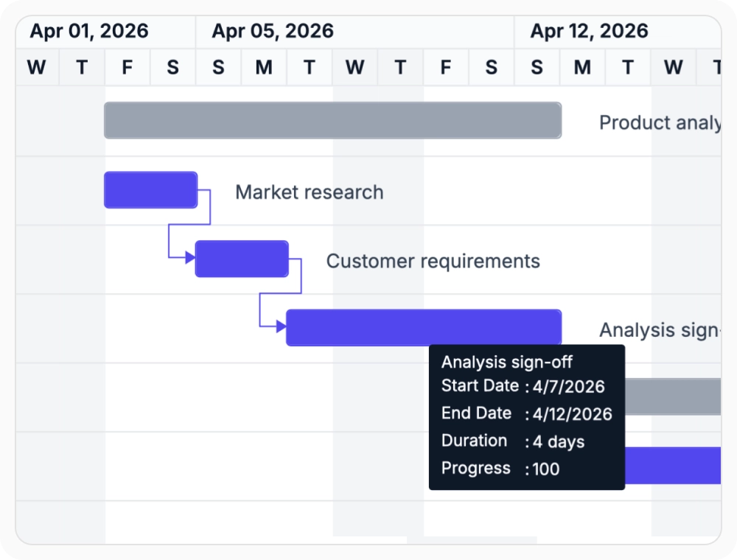This screenshot has height=560, width=737.
Task: Click the F day header under Apr 01
Action: coord(128,67)
